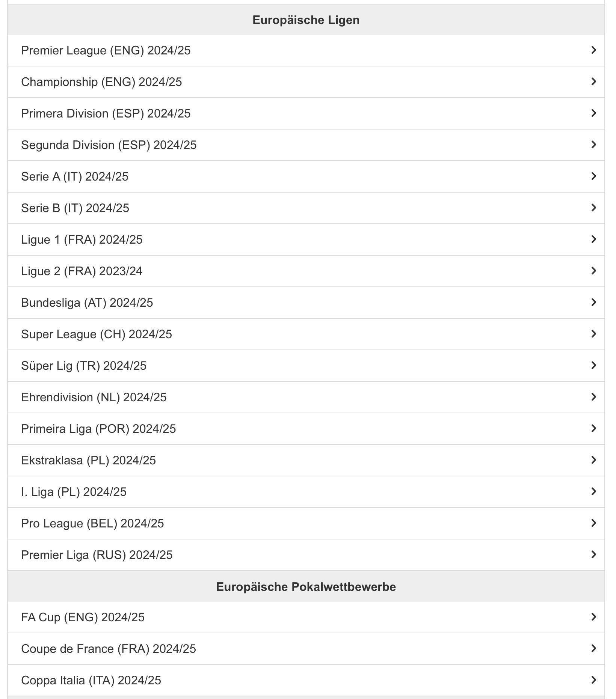Select Primera Division (ESP) 2024/25
The width and height of the screenshot is (616, 699).
click(106, 113)
